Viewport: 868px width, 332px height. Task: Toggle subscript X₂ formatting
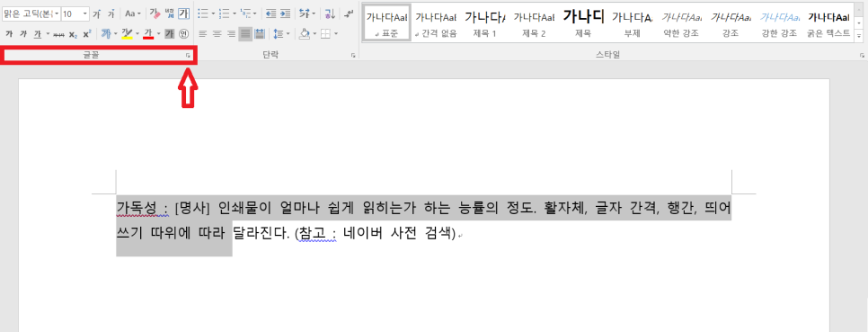point(73,34)
